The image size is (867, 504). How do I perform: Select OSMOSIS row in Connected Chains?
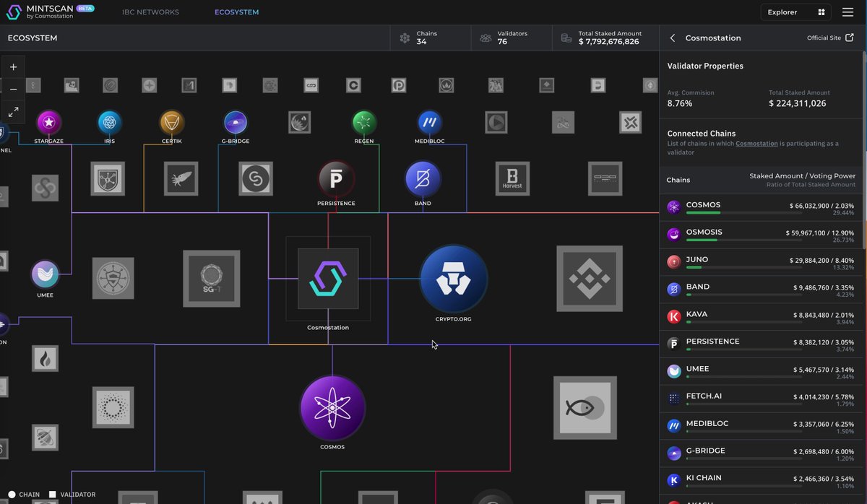762,235
